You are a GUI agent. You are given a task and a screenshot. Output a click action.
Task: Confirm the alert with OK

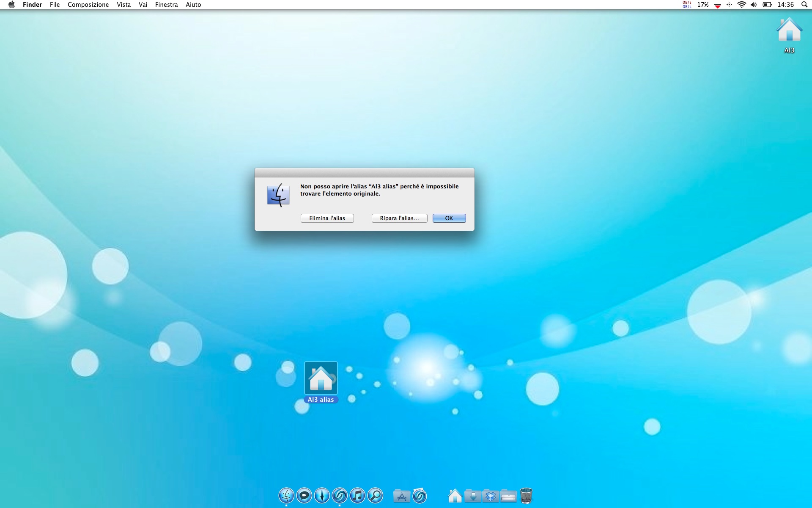click(449, 218)
